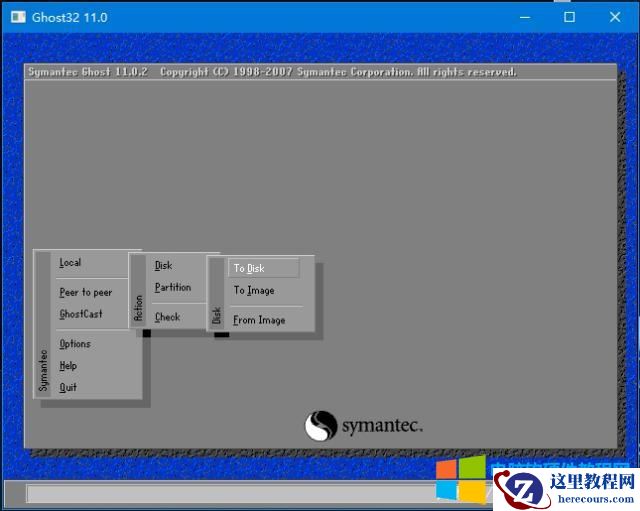Select Quit to exit Ghost
640x511 pixels.
click(68, 387)
